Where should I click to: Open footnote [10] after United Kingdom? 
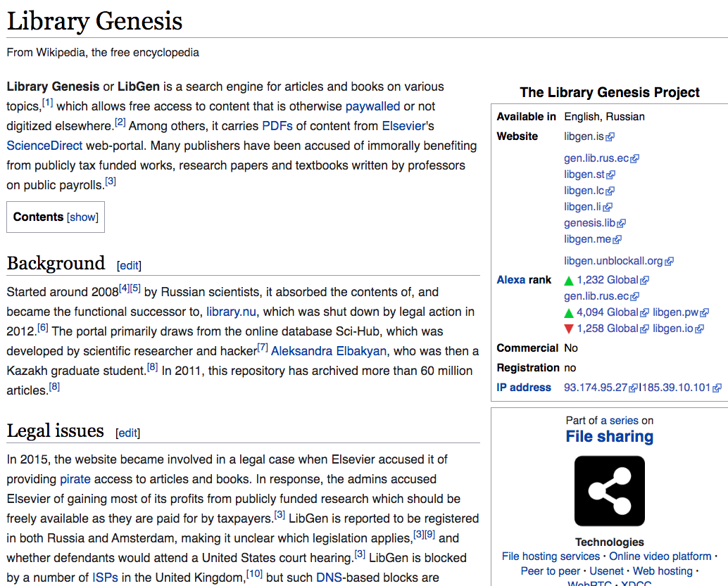coord(254,574)
